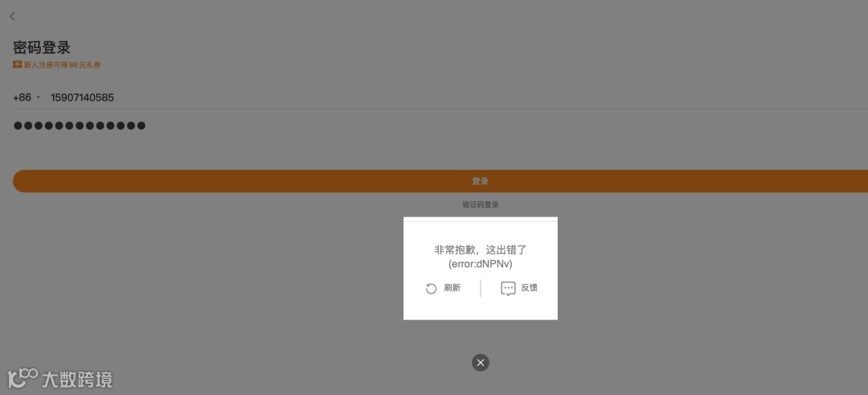
Task: Click the coupon icon beside 新人注册 text
Action: click(17, 65)
